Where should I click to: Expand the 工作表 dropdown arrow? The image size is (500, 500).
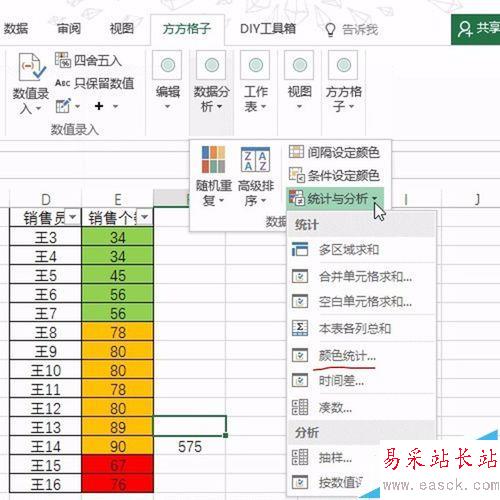pos(263,107)
